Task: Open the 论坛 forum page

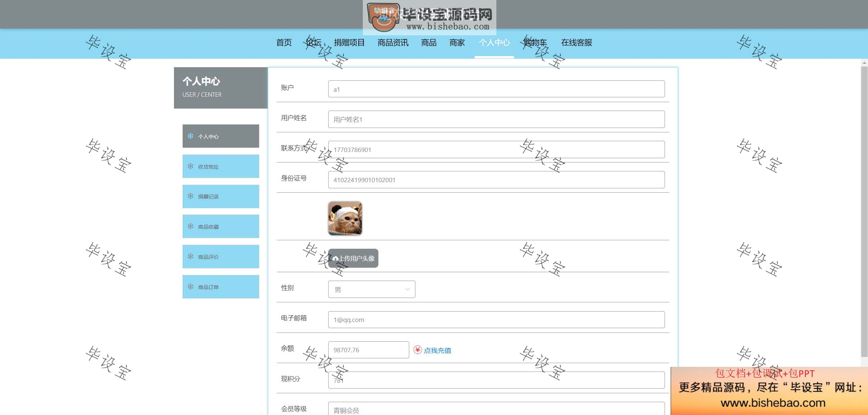Action: (313, 43)
